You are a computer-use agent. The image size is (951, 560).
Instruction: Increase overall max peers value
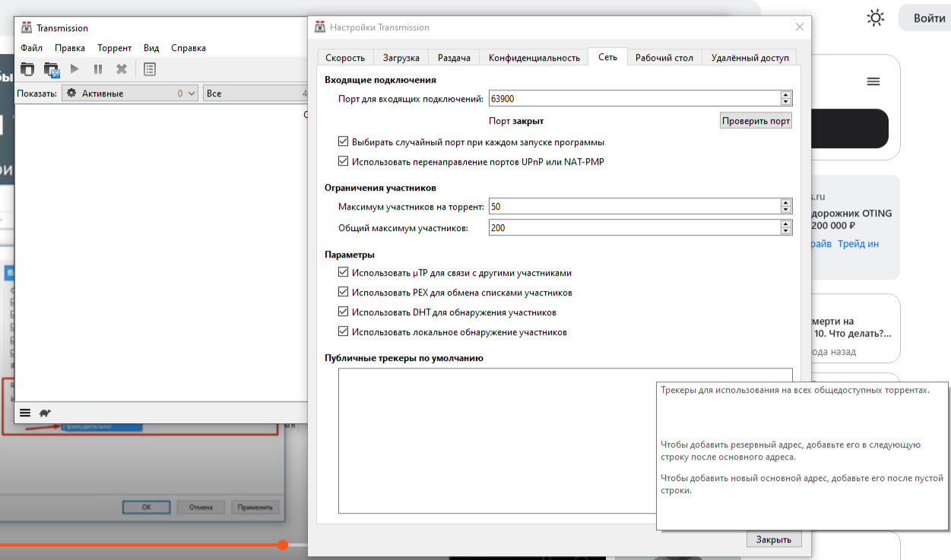(786, 224)
